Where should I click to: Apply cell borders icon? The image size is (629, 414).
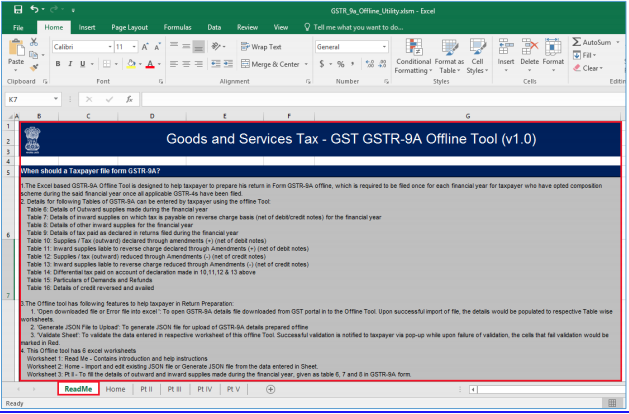click(107, 64)
